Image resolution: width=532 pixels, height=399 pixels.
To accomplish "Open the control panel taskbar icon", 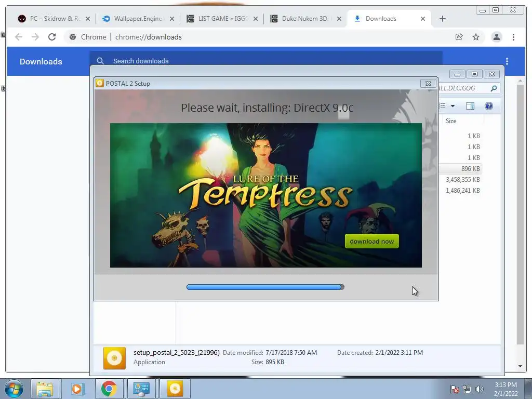I will 141,389.
